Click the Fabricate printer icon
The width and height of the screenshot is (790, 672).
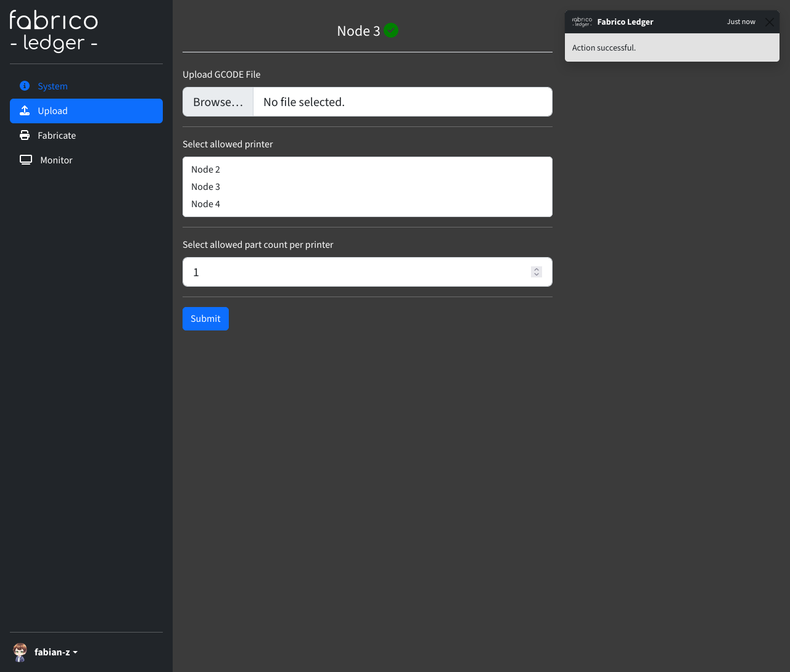coord(25,135)
